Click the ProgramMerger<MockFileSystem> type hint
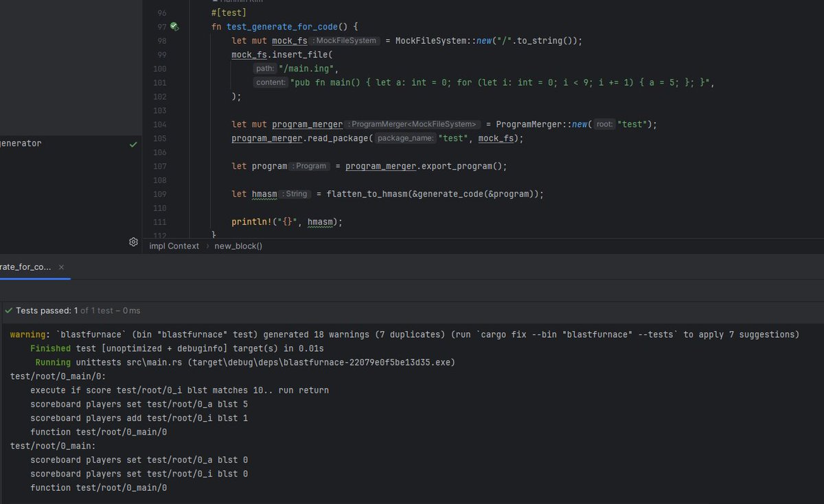 [x=413, y=124]
